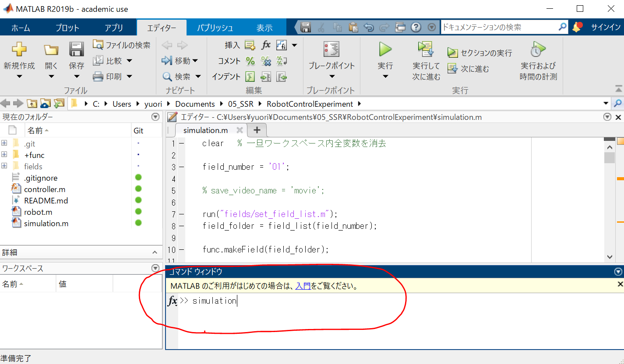Open the 比較 compare tool
Image resolution: width=624 pixels, height=364 pixels.
(113, 60)
